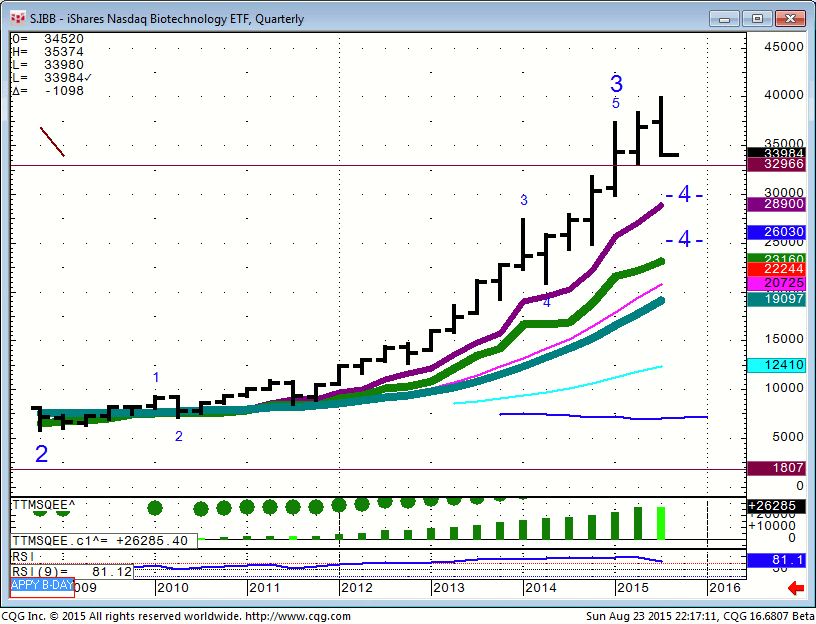
Task: Click the 32966 price level tag
Action: click(x=776, y=164)
